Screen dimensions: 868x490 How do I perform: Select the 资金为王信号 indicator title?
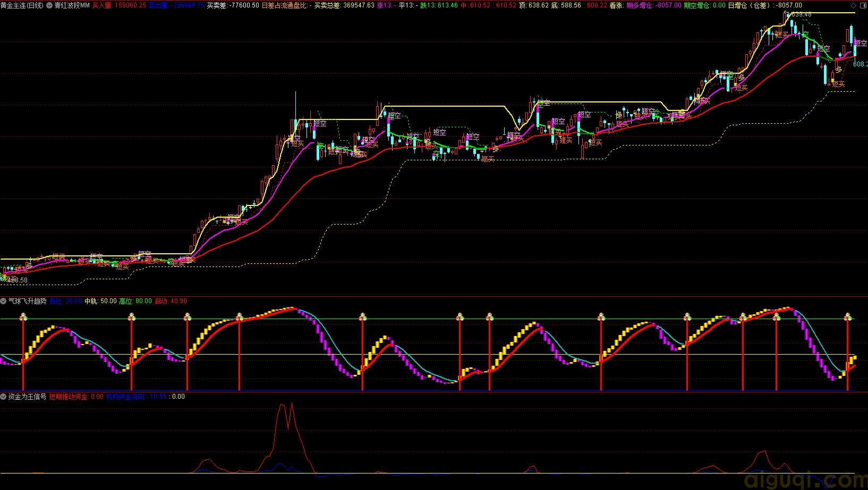click(28, 397)
